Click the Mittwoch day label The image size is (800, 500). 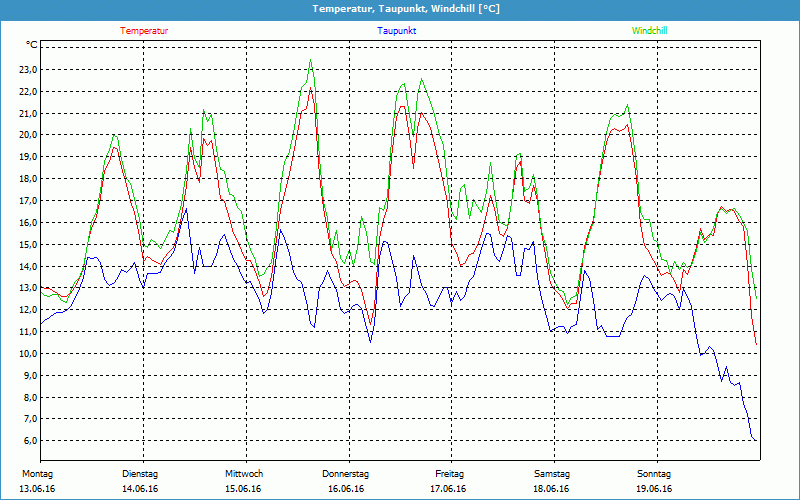(x=244, y=474)
